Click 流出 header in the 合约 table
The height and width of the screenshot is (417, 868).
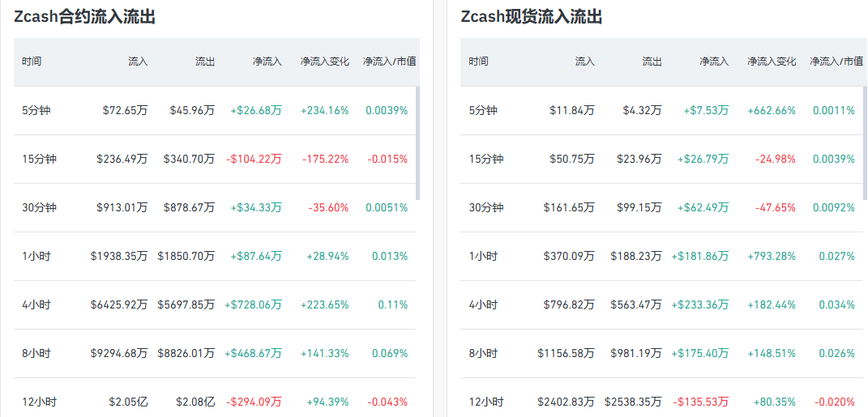point(205,62)
